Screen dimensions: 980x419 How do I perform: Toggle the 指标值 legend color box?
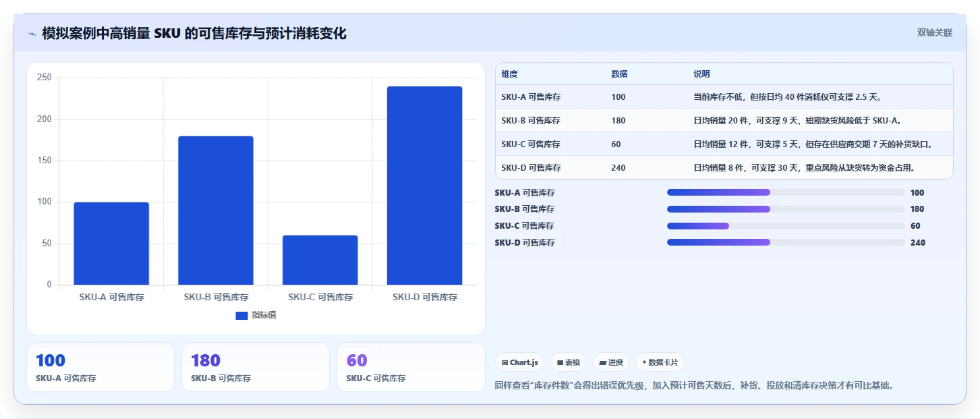(x=241, y=315)
